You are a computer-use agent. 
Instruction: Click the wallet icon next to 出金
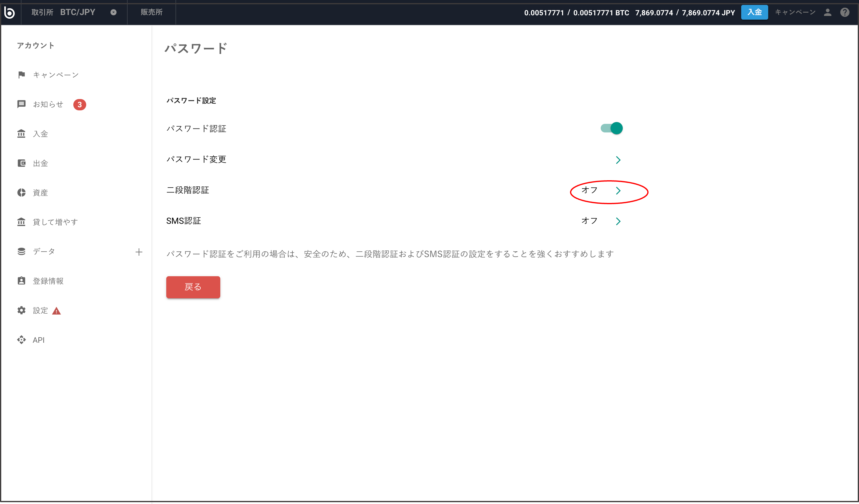pyautogui.click(x=21, y=163)
